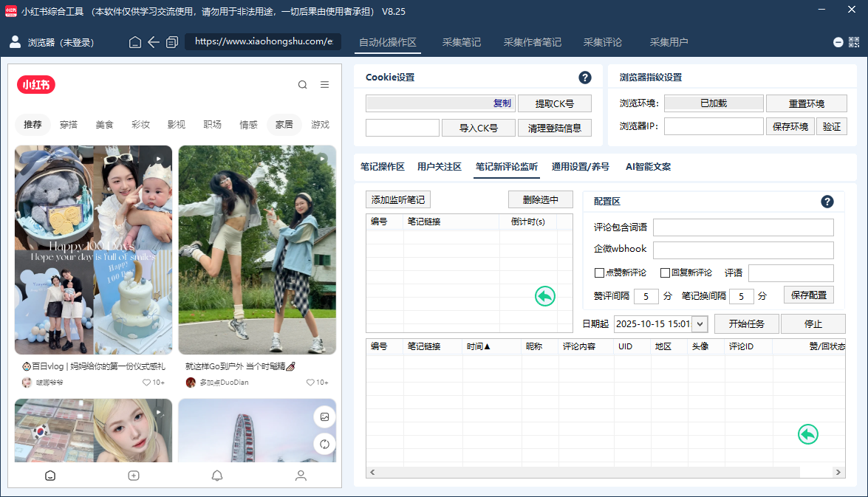Click the green refresh arrow in monitor panel
The height and width of the screenshot is (497, 868).
pyautogui.click(x=544, y=296)
